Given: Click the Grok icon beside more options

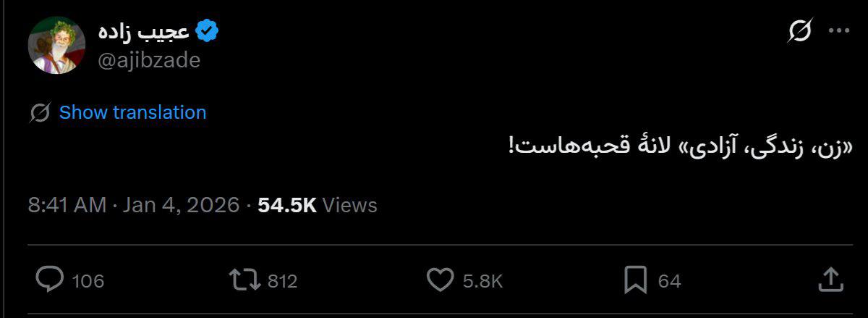Looking at the screenshot, I should point(800,31).
